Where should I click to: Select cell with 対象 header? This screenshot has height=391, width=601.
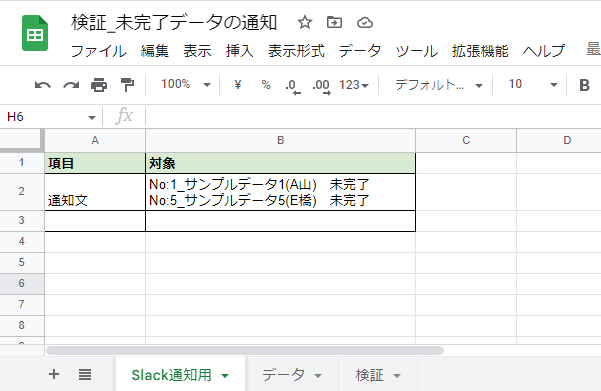click(281, 163)
